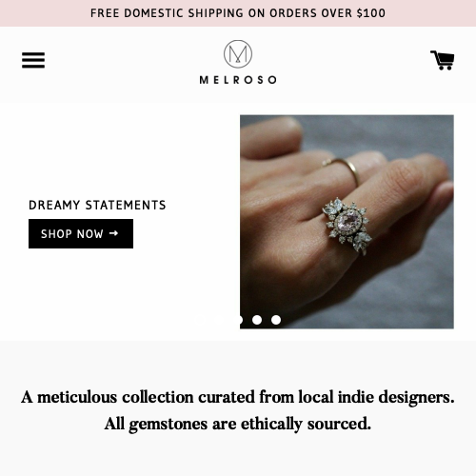The image size is (476, 476).
Task: Click the ethically sourced gemstones text
Action: (238, 424)
